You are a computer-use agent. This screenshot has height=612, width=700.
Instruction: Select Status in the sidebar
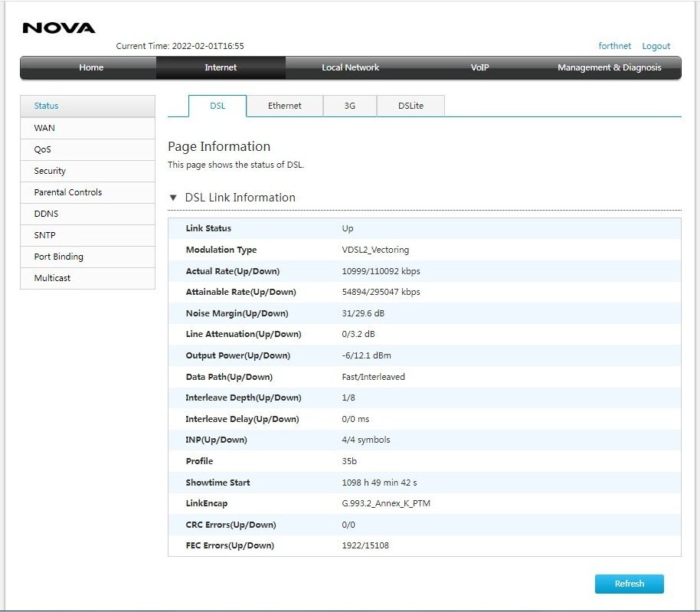coord(87,106)
